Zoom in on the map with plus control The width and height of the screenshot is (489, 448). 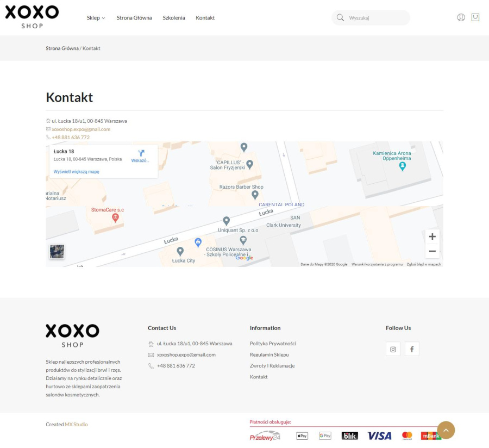pos(432,236)
